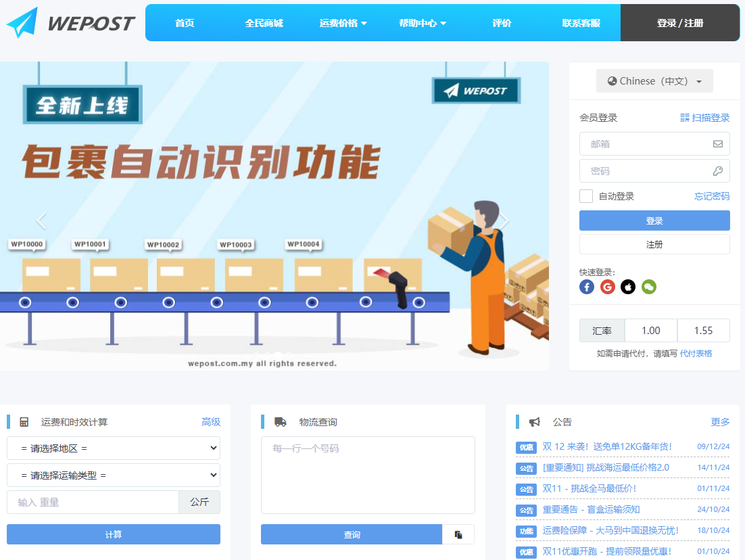The image size is (745, 560).
Task: Log in with the Google icon
Action: pos(608,287)
